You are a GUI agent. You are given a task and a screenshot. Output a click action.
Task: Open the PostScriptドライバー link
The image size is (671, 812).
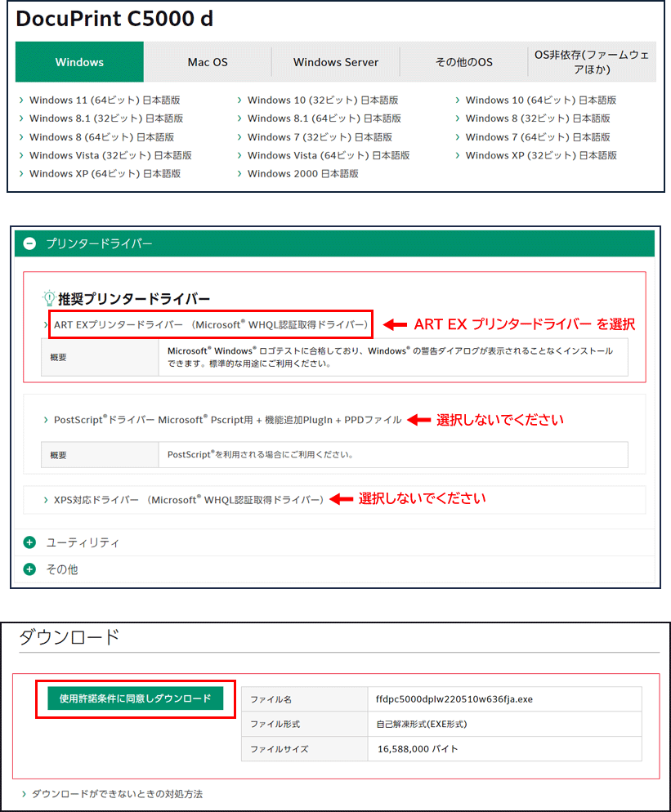(x=227, y=420)
